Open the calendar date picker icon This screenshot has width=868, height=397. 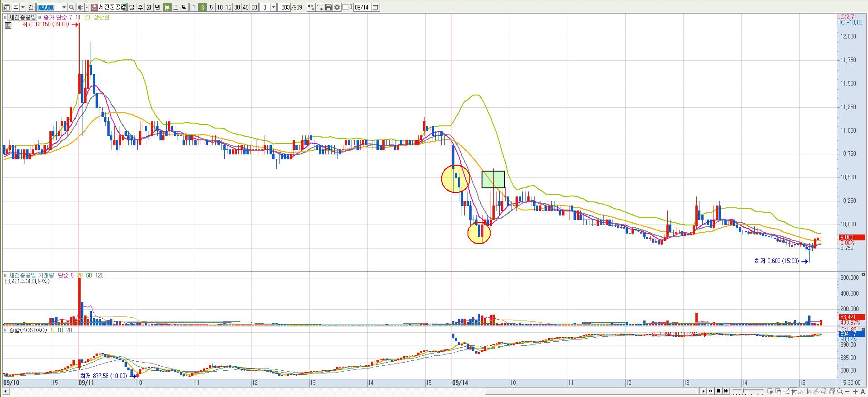click(375, 7)
